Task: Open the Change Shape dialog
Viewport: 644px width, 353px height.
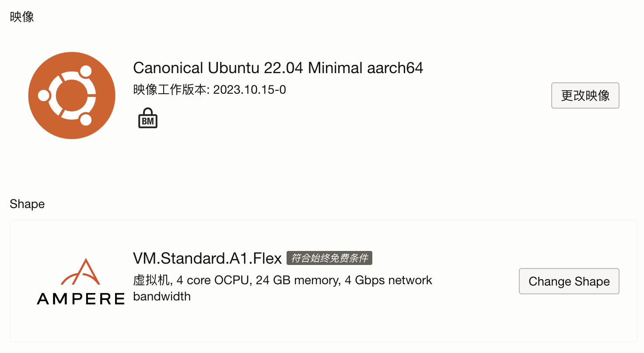Action: click(569, 281)
